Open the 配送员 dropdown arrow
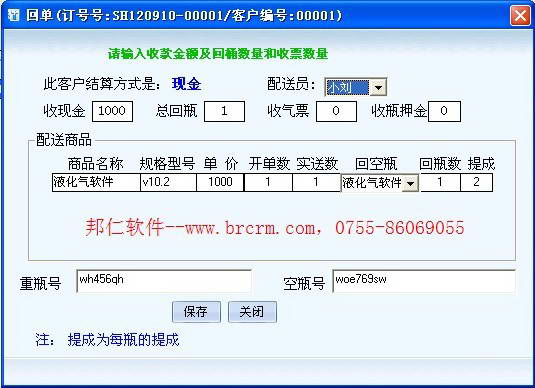 click(x=378, y=88)
